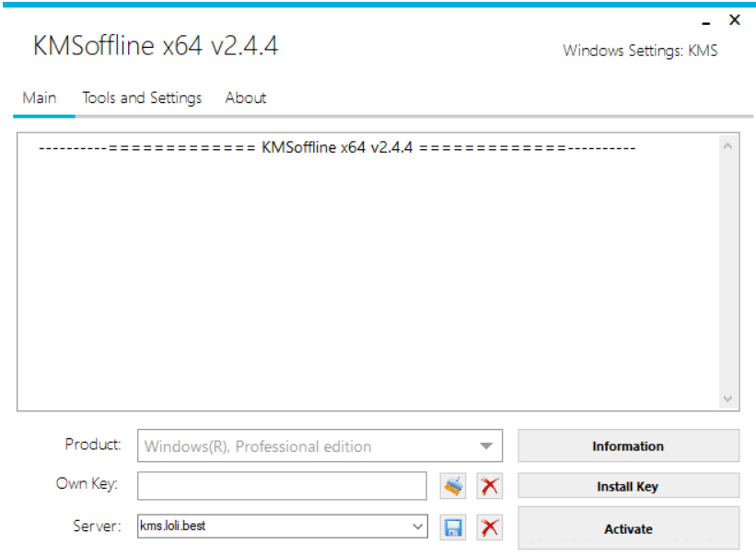Open the About tab

(245, 98)
